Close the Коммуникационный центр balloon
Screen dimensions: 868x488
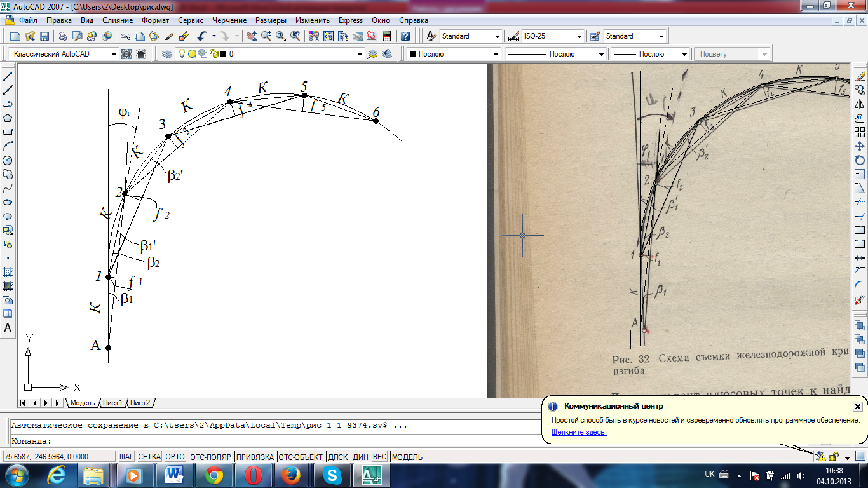click(857, 406)
